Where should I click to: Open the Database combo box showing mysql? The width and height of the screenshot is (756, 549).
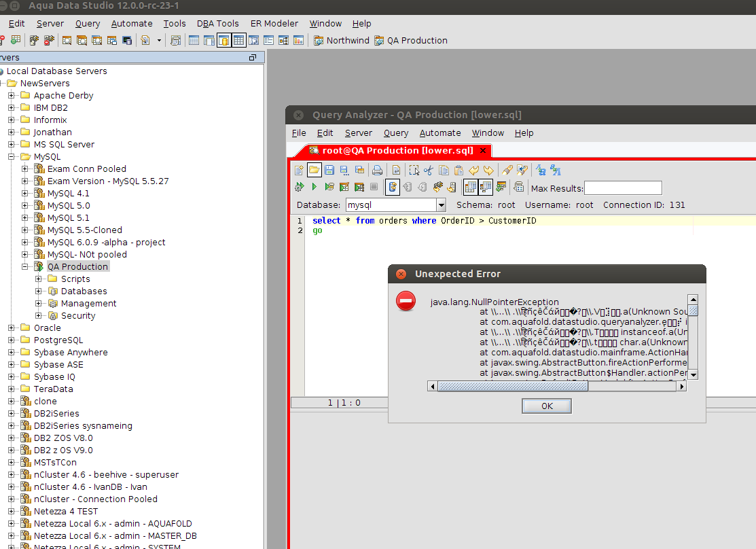(396, 205)
